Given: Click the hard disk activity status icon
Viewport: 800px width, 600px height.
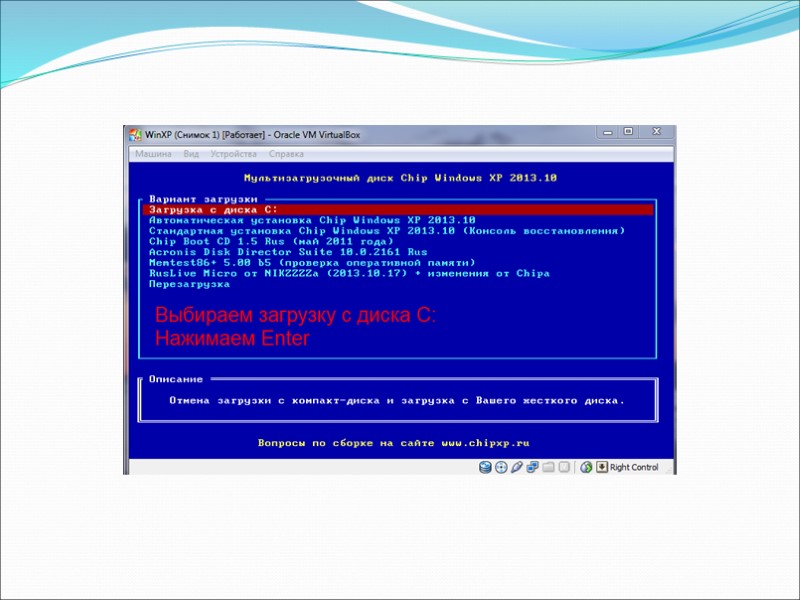Looking at the screenshot, I should 485,467.
